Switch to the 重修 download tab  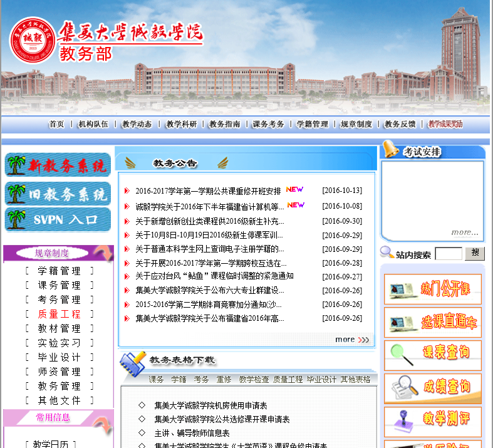pos(224,380)
